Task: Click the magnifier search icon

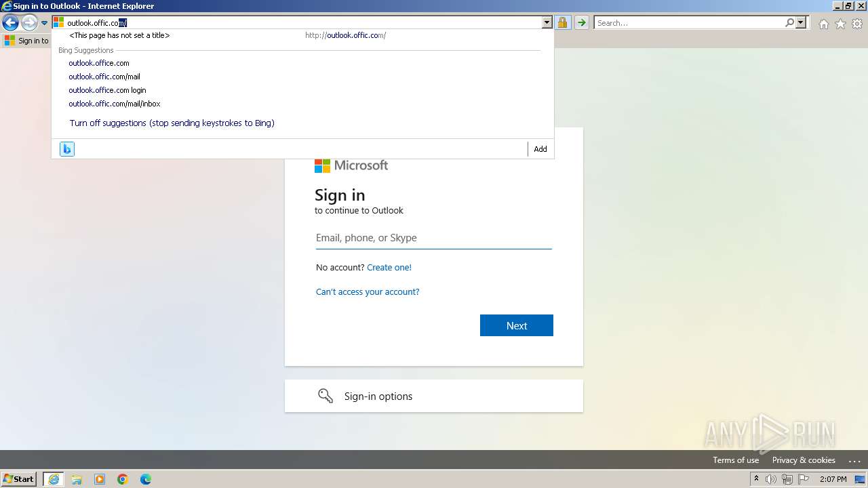Action: (789, 23)
